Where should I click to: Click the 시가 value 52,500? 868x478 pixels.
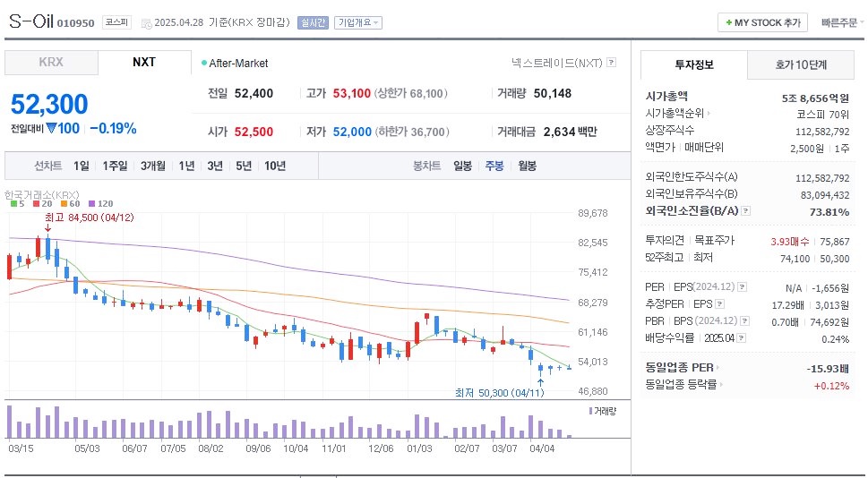[x=254, y=132]
